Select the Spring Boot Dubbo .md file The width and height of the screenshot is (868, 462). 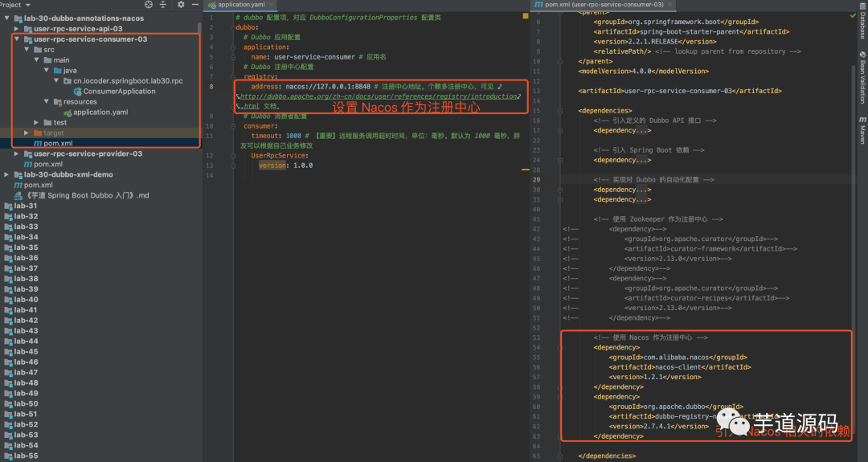pos(88,195)
